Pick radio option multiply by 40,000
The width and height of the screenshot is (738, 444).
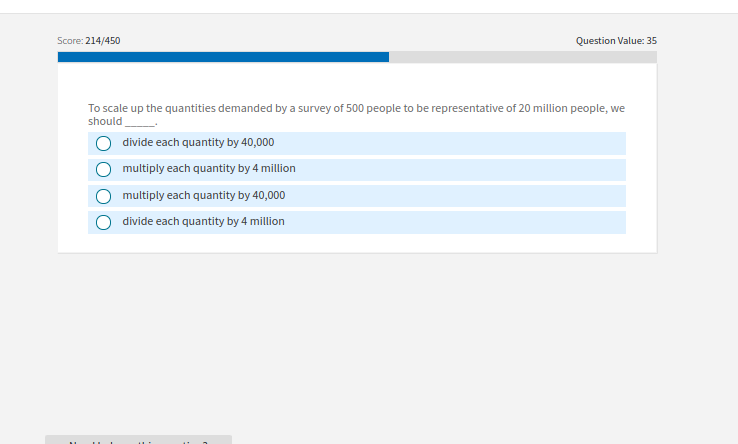pyautogui.click(x=104, y=196)
